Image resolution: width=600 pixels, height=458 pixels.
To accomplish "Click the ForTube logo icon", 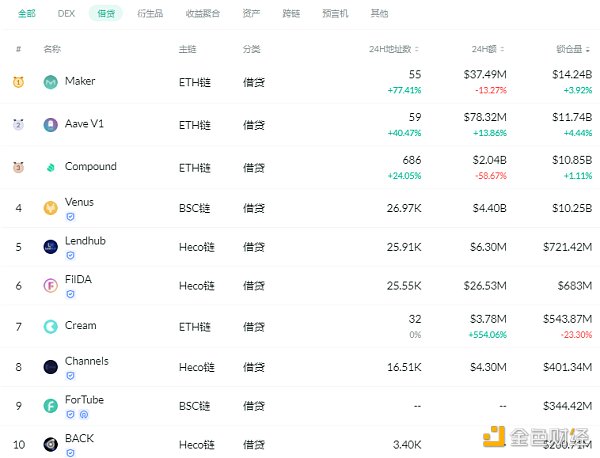I will click(50, 406).
